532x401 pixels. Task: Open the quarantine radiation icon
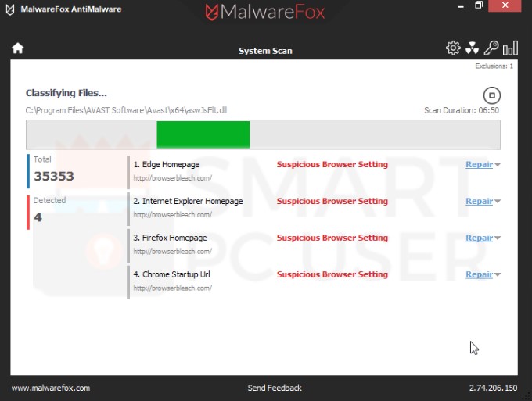point(472,48)
